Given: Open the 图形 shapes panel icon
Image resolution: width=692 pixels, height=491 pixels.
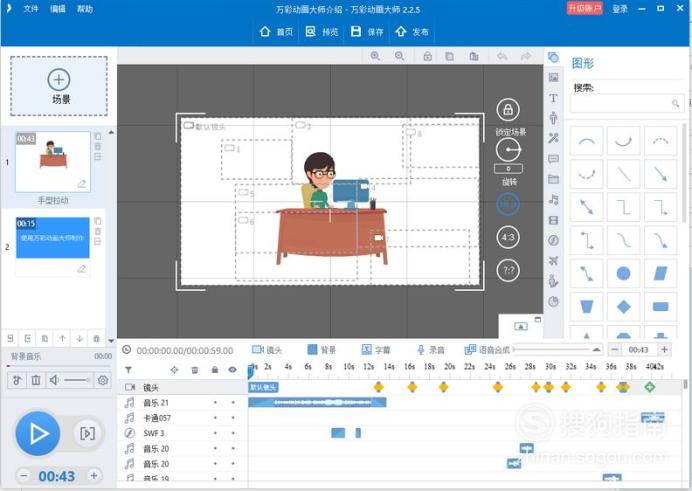Looking at the screenshot, I should (x=553, y=57).
